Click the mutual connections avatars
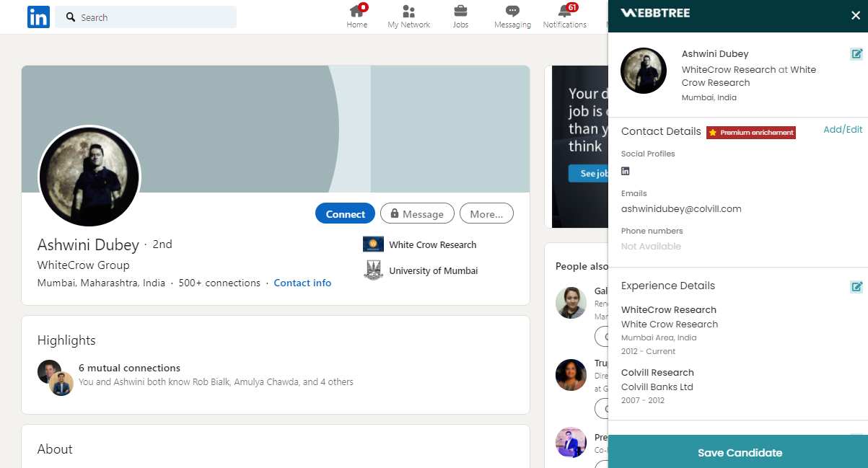The height and width of the screenshot is (468, 868). [x=56, y=377]
